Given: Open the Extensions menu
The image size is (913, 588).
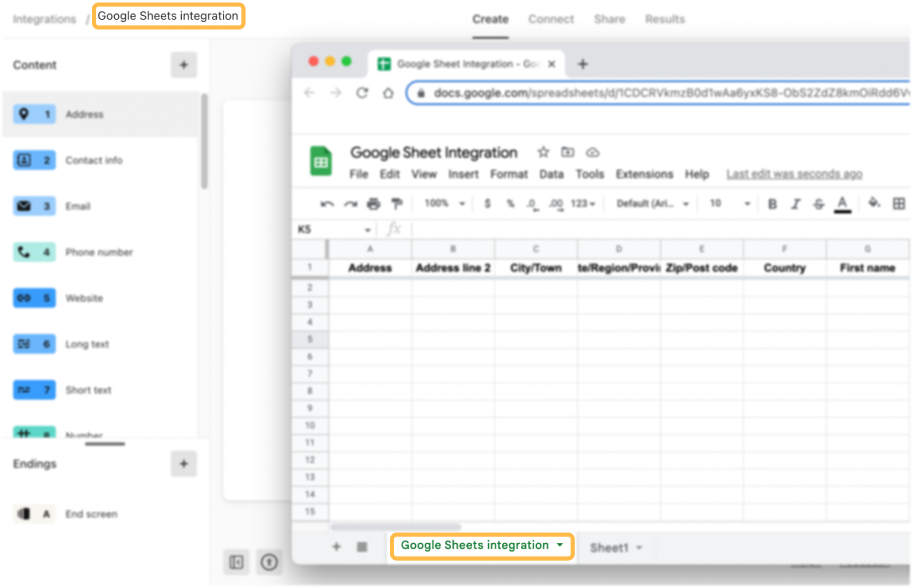Looking at the screenshot, I should [644, 174].
